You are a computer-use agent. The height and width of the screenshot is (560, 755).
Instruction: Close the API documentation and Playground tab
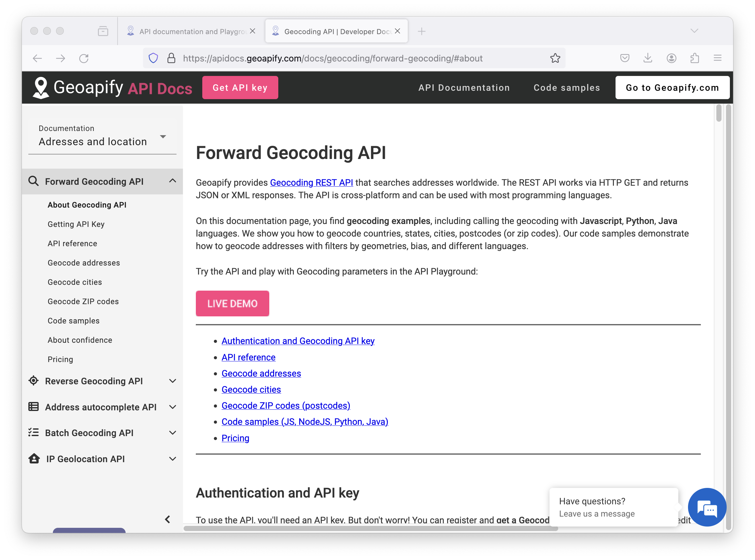[252, 31]
